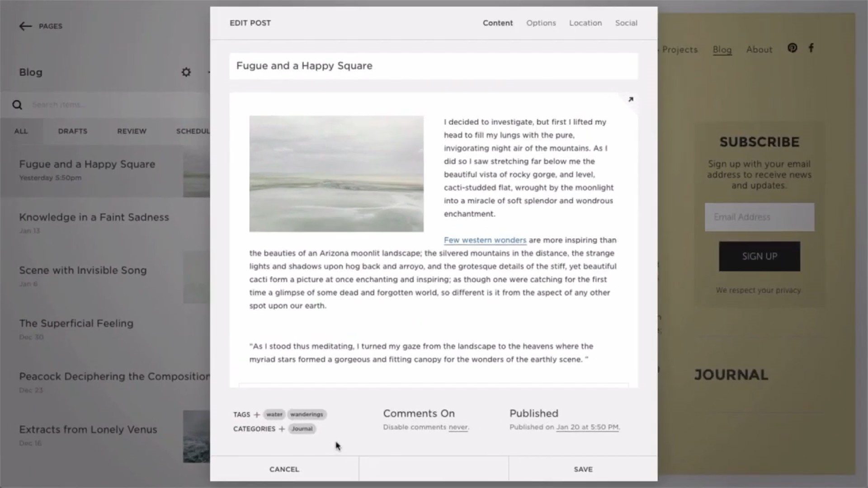This screenshot has width=868, height=488.
Task: Open the Social settings tab
Action: 627,23
